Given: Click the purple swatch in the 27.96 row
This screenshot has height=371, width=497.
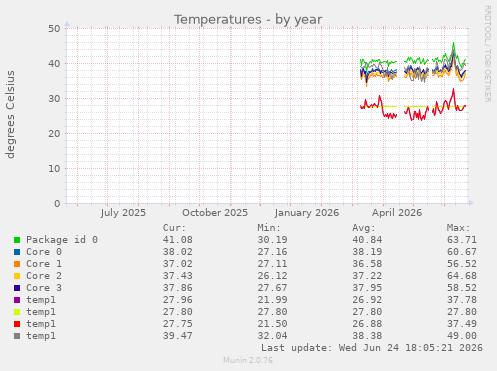Looking at the screenshot, I should 17,300.
